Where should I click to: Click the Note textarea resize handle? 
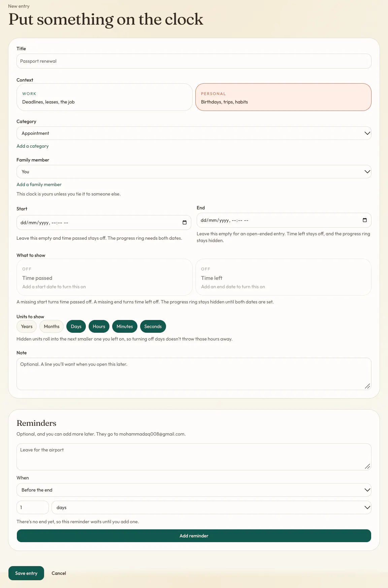[x=367, y=386]
